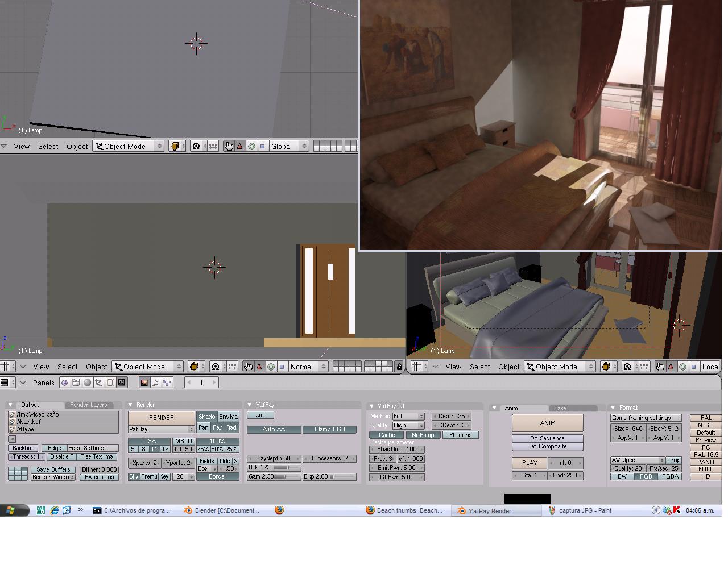Show the Anim/playback buttons sub-context icon
The height and width of the screenshot is (582, 728).
pyautogui.click(x=155, y=383)
